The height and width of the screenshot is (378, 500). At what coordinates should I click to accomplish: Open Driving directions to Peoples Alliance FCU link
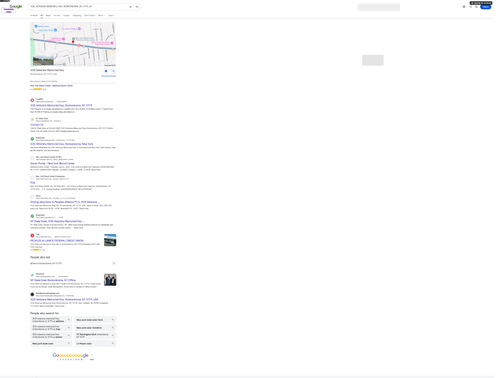pyautogui.click(x=64, y=202)
